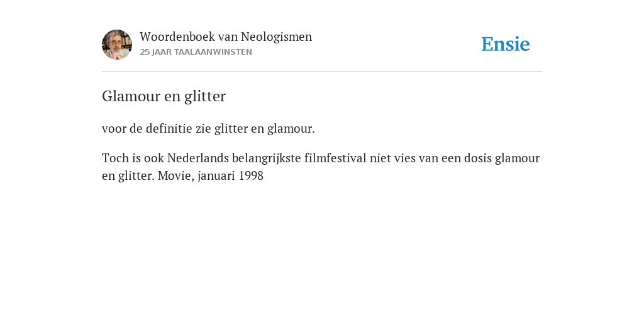Click the 'Movie, januari 1998' citation
This screenshot has width=644, height=322.
pyautogui.click(x=211, y=176)
